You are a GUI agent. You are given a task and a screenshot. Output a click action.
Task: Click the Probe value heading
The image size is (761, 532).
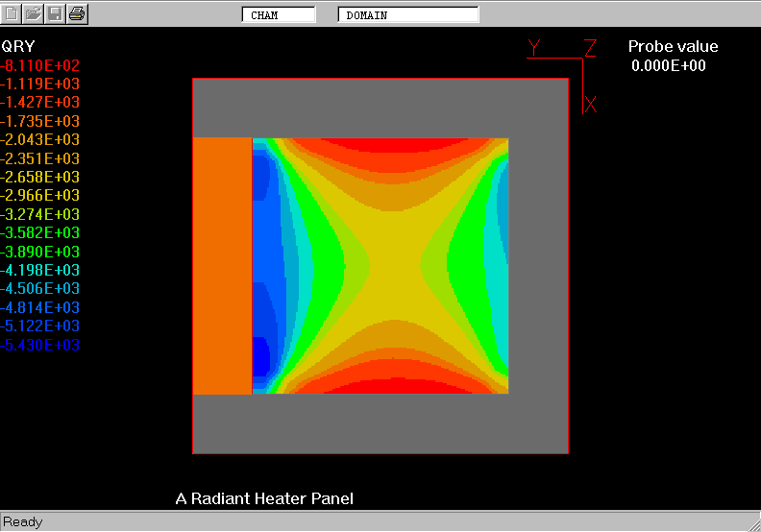click(x=673, y=46)
